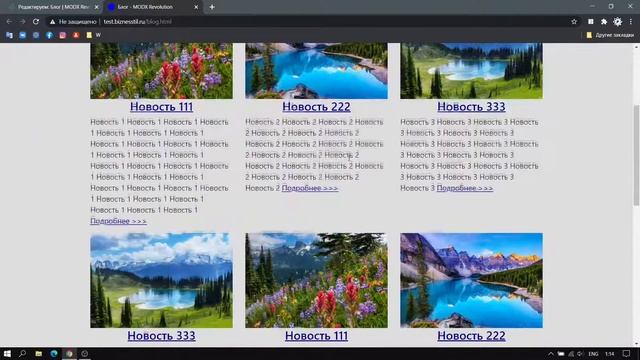Open Windows taskbar search
Viewport: 640px width, 360px height.
tap(22, 353)
